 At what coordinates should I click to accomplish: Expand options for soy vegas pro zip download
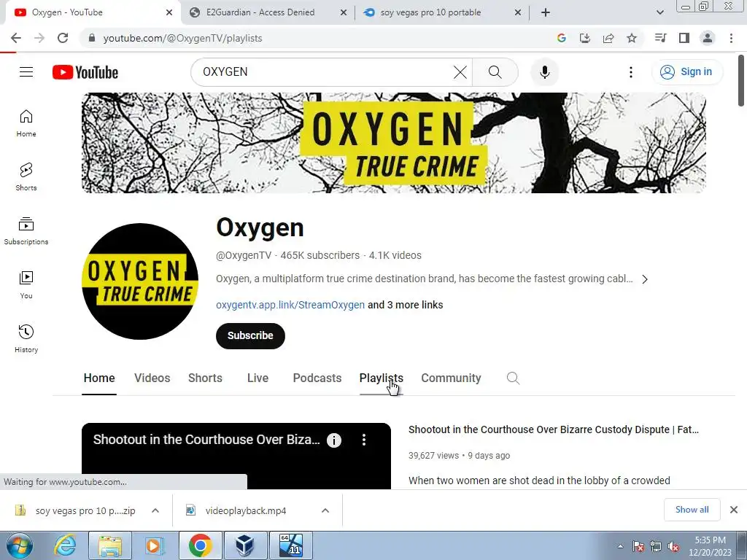click(155, 510)
